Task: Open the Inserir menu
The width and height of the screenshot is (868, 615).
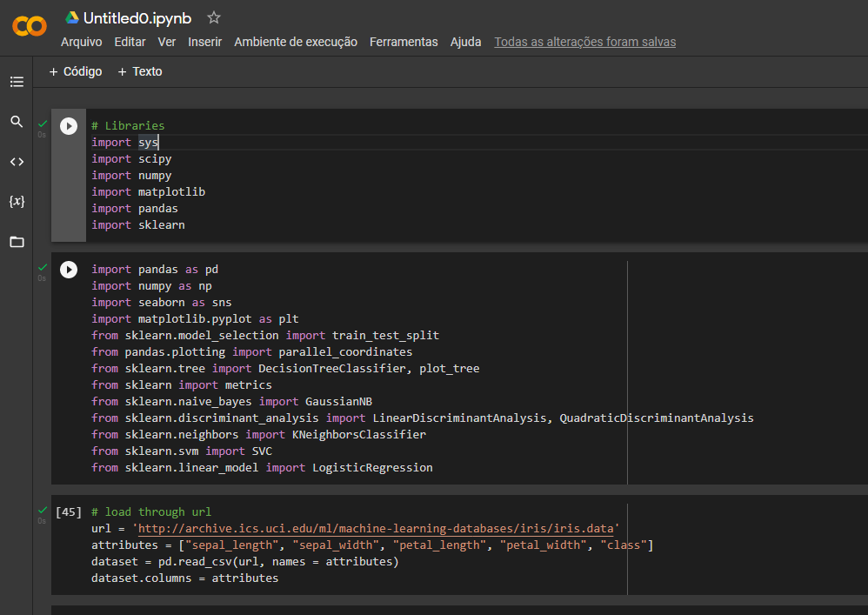Action: [x=205, y=41]
